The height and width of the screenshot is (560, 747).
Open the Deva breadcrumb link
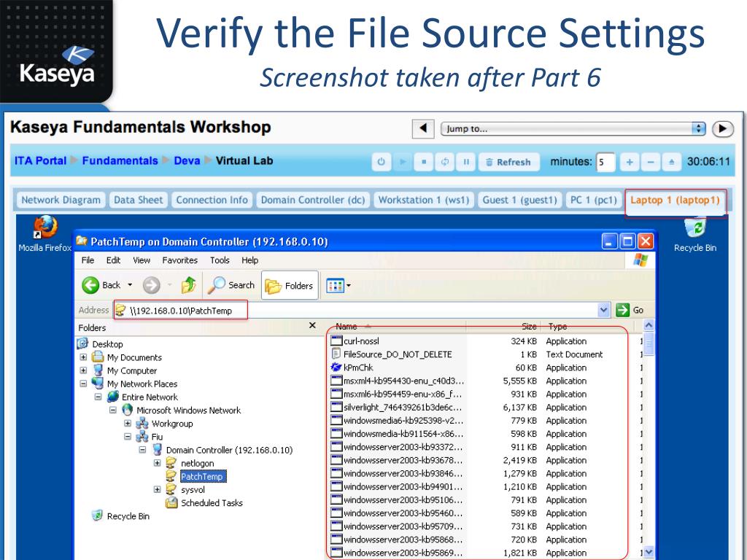coord(187,160)
